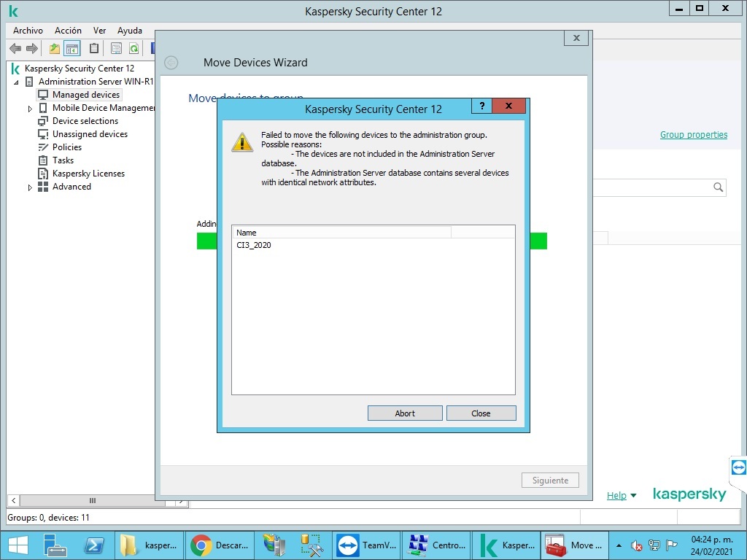Select Managed devices in the tree

coord(86,95)
